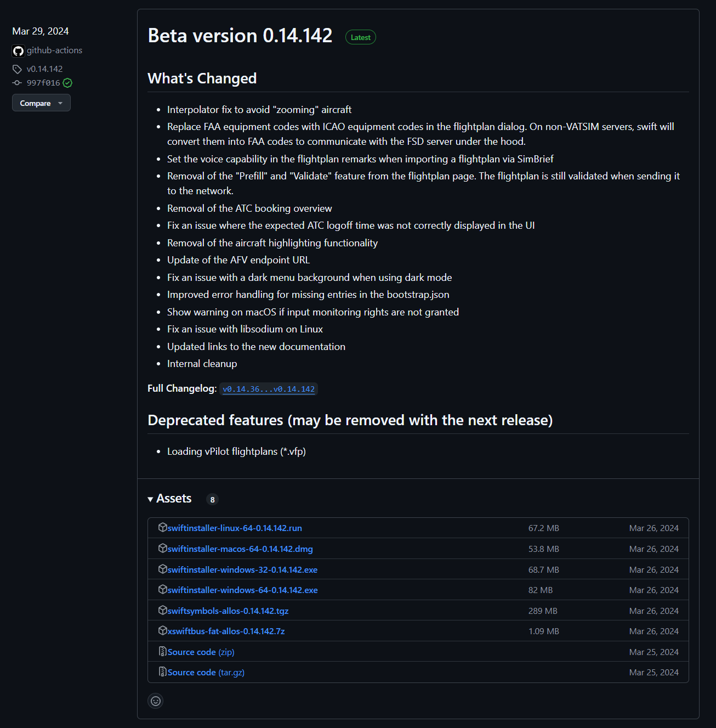716x728 pixels.
Task: Click the Latest release badge
Action: (360, 37)
